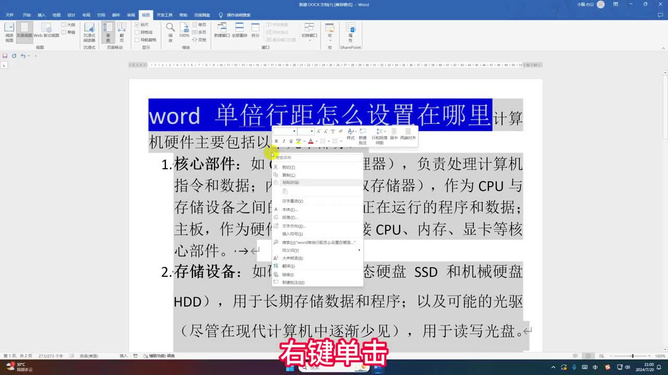Viewport: 668px width, 375px height.
Task: Click the Repeat button in quick access
Action: 14,56
